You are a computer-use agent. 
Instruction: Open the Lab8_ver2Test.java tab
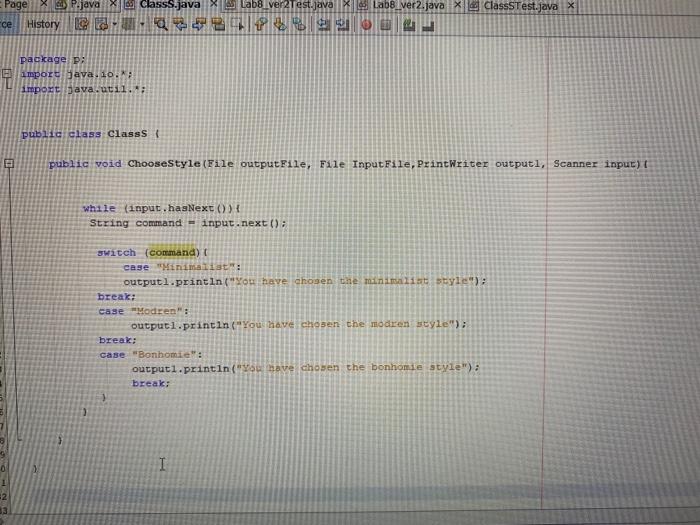coord(287,5)
